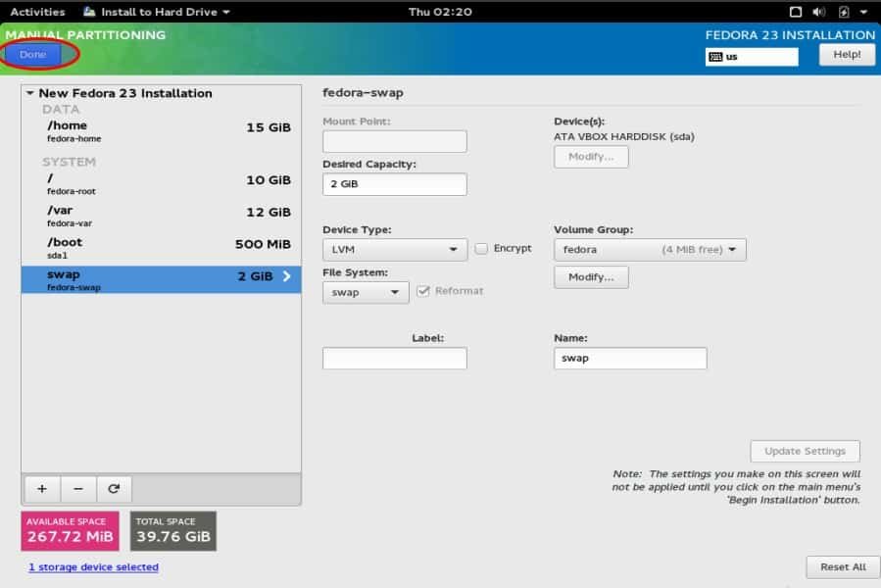This screenshot has height=588, width=881.
Task: Open the 1 storage device selected link
Action: click(93, 566)
